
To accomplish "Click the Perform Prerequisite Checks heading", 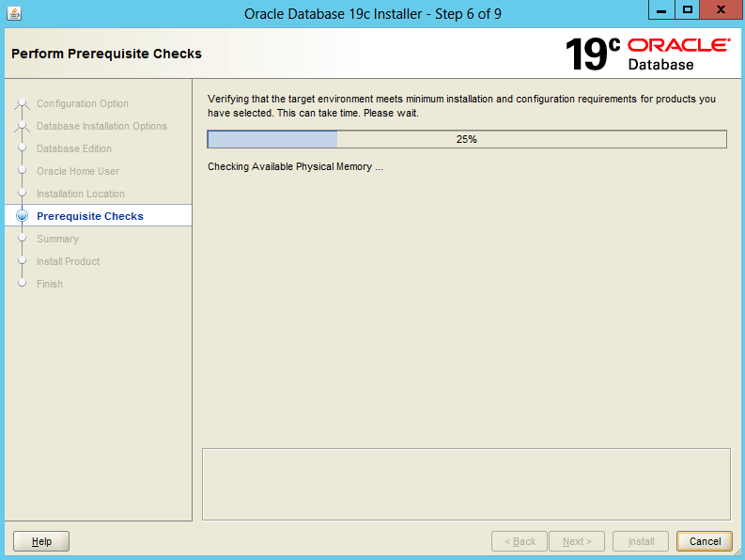I will [x=106, y=54].
